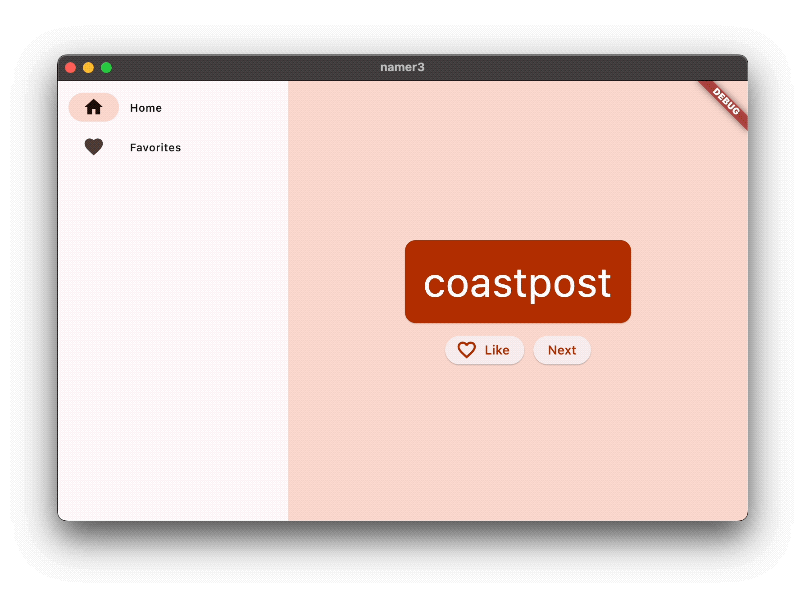
Task: Click the heart outline inside Like button
Action: (x=466, y=350)
